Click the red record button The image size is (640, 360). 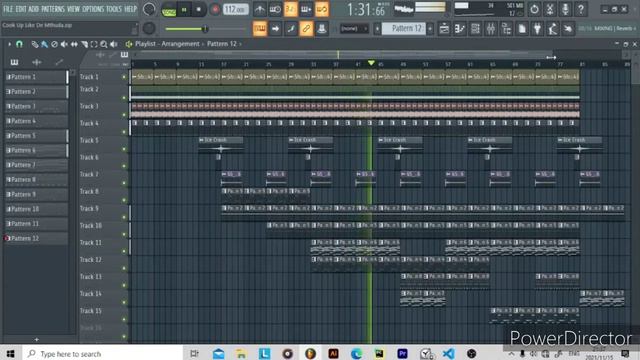point(215,9)
